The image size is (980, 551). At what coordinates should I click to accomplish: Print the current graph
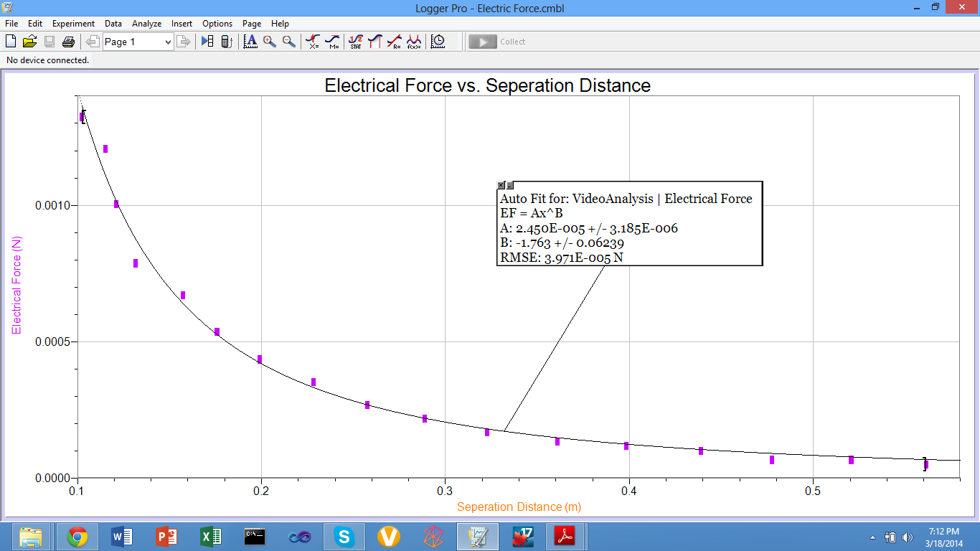68,42
